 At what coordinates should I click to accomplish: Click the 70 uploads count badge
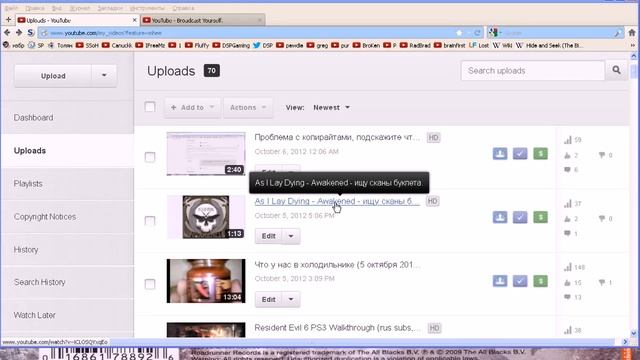pos(211,71)
